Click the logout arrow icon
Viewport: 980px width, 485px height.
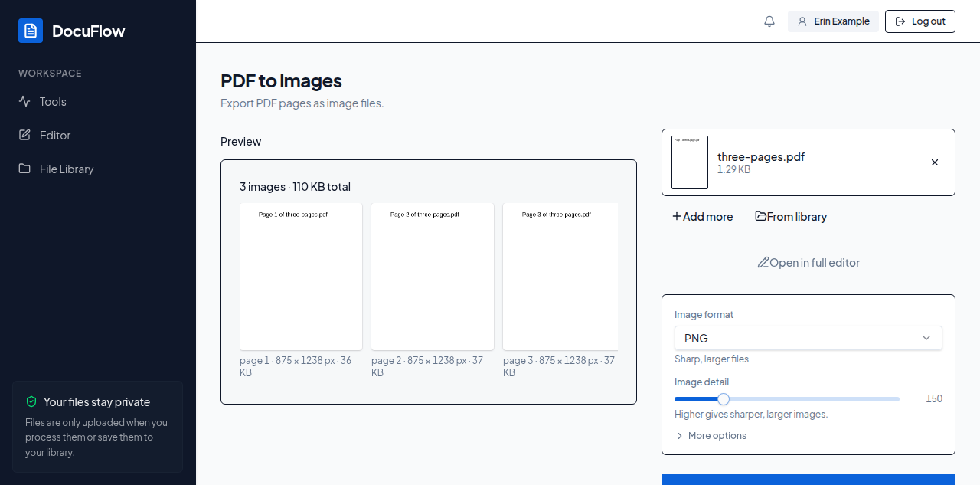(900, 21)
